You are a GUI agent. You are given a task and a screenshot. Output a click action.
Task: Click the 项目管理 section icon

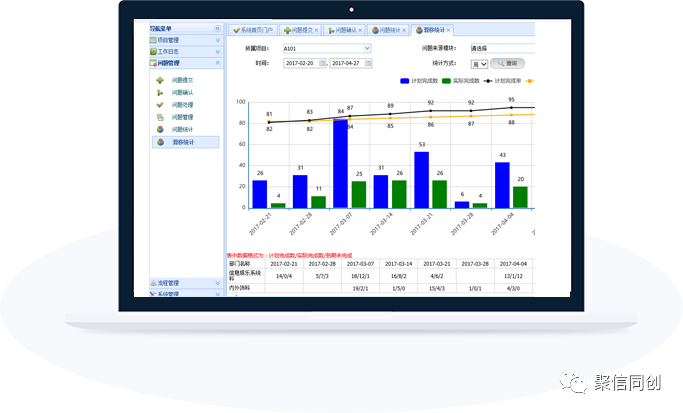tap(153, 40)
